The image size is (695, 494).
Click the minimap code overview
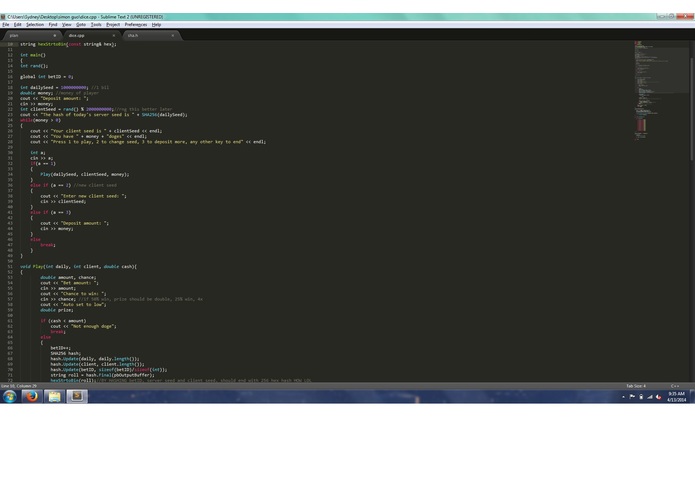(x=660, y=91)
